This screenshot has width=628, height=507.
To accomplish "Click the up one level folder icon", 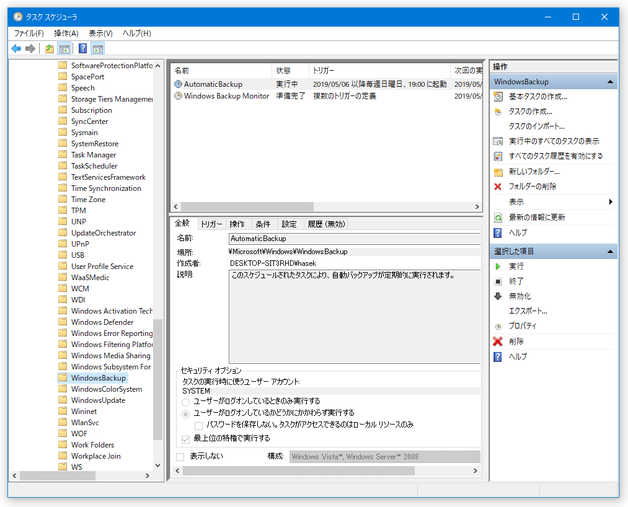I will [x=49, y=49].
